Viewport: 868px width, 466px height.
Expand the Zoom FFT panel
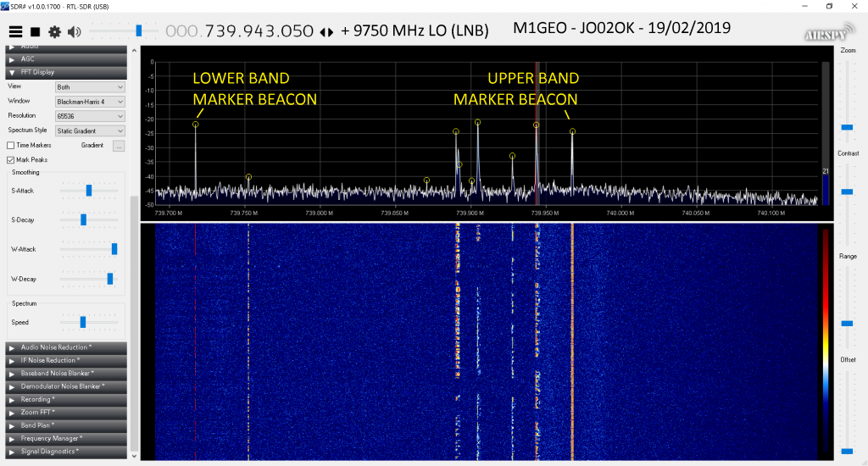[x=66, y=413]
